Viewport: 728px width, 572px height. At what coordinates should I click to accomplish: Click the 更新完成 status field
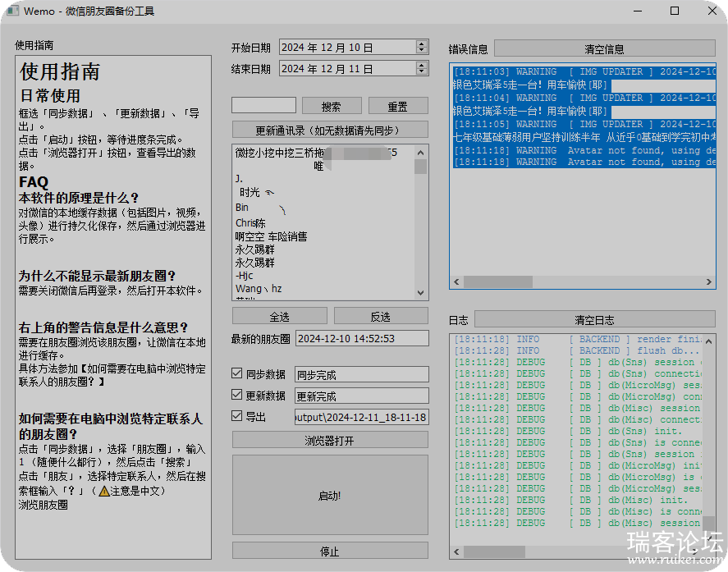click(x=362, y=396)
